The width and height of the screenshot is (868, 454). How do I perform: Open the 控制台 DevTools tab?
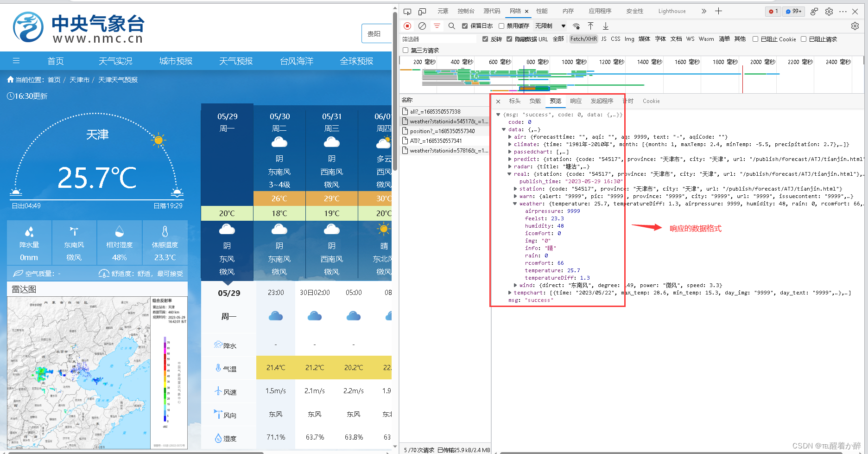466,11
